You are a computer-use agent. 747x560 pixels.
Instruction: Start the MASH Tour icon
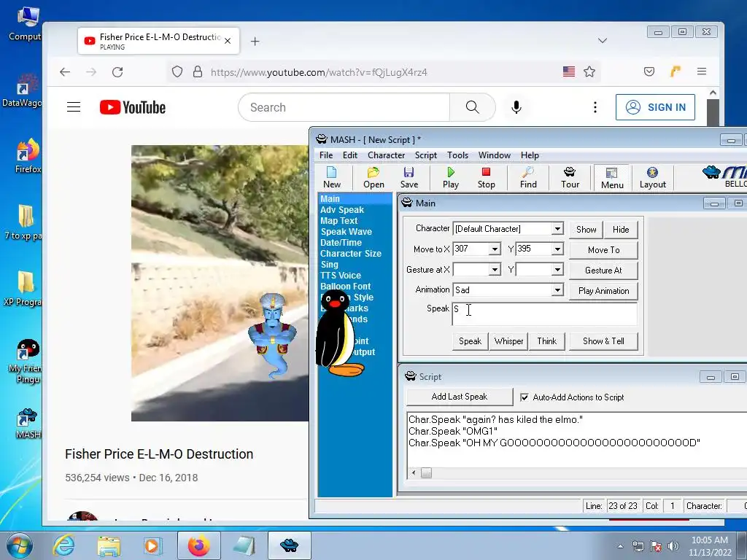click(570, 178)
